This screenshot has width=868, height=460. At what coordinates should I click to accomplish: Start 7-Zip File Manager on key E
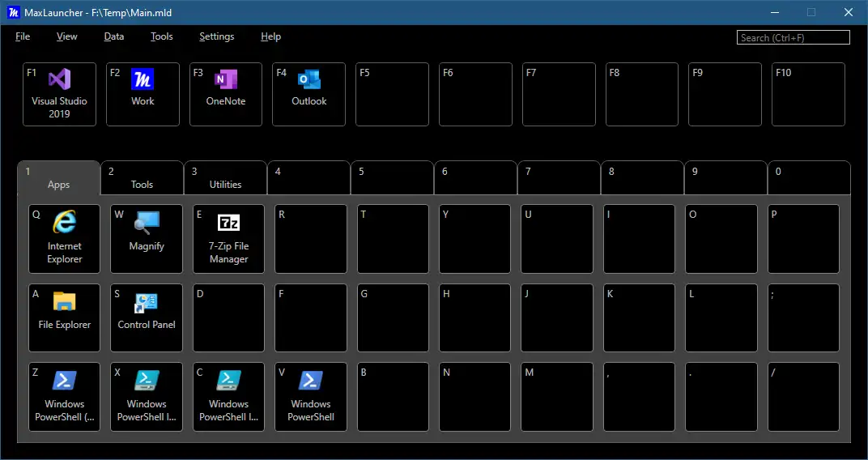pyautogui.click(x=228, y=239)
